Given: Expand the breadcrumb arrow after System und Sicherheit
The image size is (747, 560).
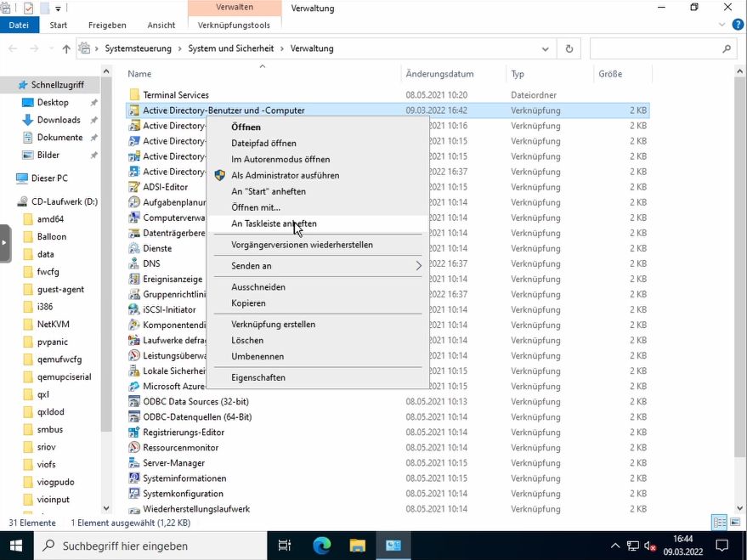Looking at the screenshot, I should tap(282, 48).
